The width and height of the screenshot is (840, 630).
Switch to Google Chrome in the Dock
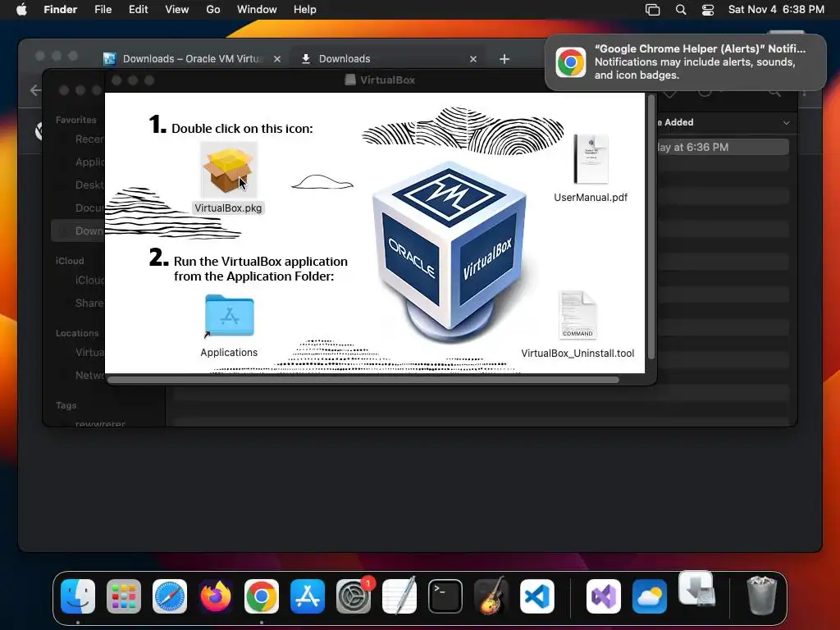pyautogui.click(x=262, y=596)
